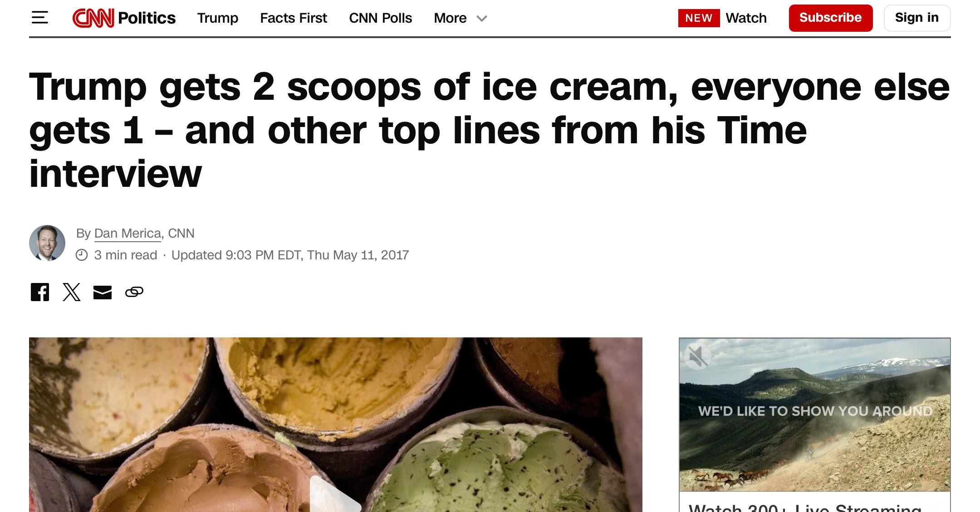
Task: Open CNN Polls section
Action: coord(381,18)
